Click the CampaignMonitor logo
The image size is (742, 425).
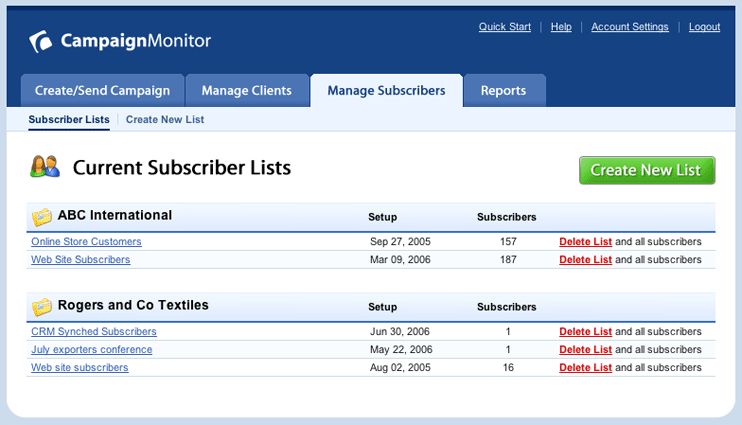pos(120,41)
